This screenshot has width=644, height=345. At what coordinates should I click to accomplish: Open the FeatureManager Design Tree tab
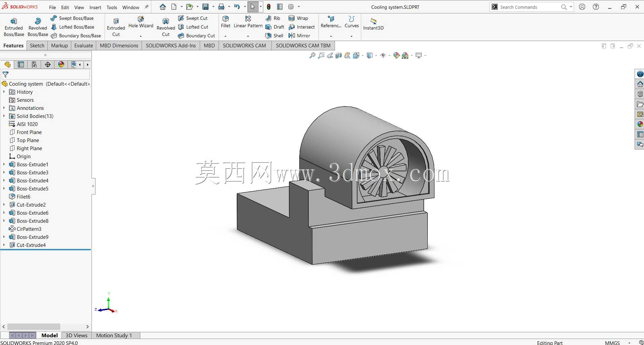coord(7,64)
